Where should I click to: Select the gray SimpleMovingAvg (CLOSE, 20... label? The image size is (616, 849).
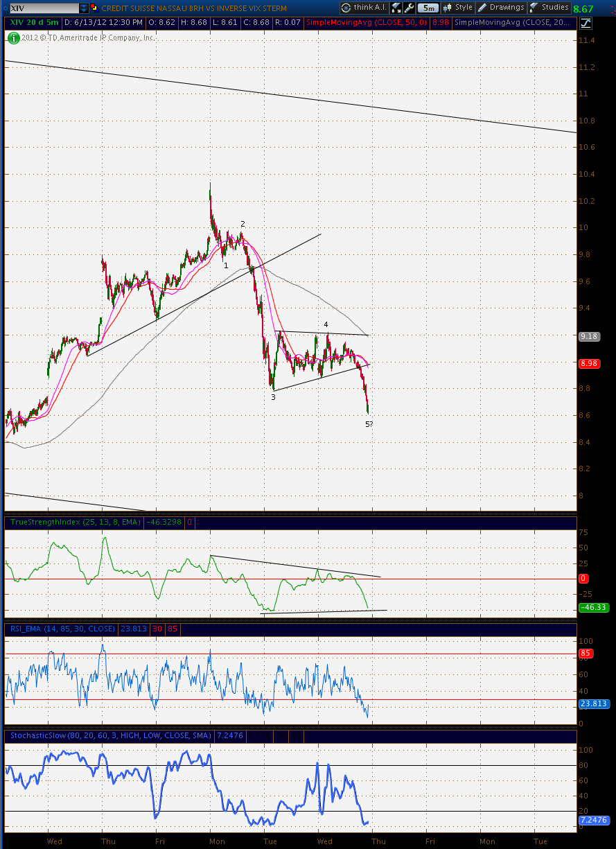coord(513,23)
